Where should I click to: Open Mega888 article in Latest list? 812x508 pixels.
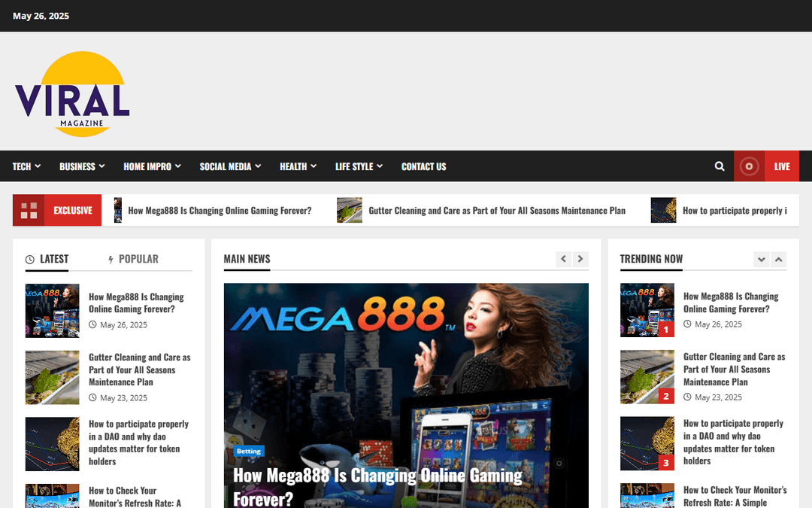click(x=136, y=303)
